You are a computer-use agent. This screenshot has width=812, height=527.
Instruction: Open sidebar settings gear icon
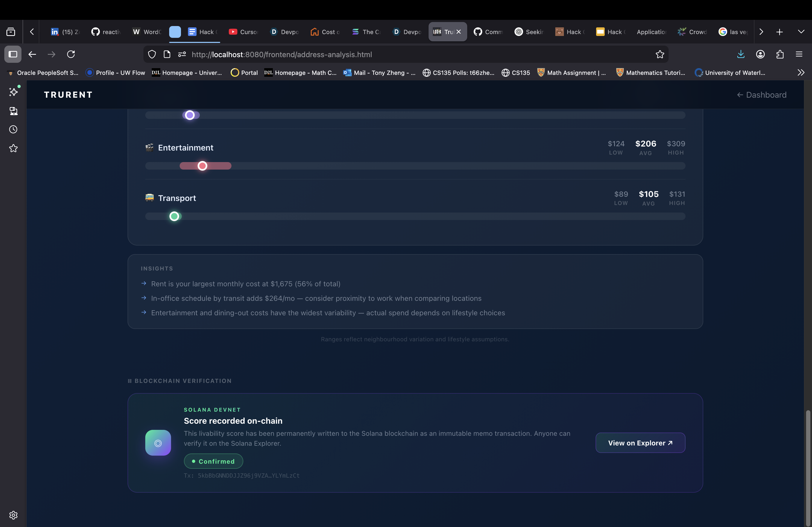tap(13, 515)
